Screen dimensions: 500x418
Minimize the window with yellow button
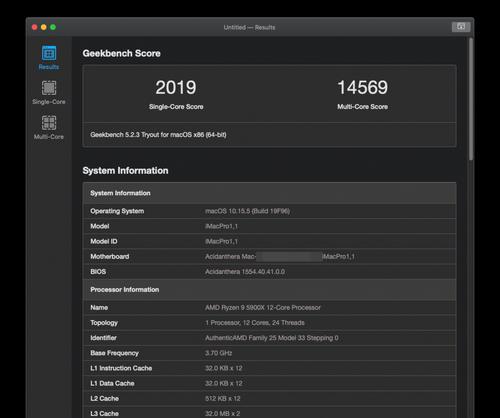tap(44, 27)
